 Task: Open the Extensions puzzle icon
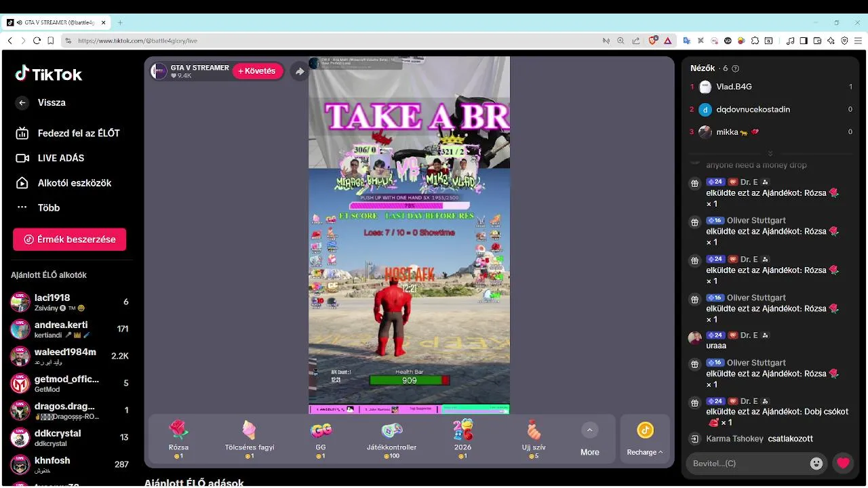(x=755, y=41)
